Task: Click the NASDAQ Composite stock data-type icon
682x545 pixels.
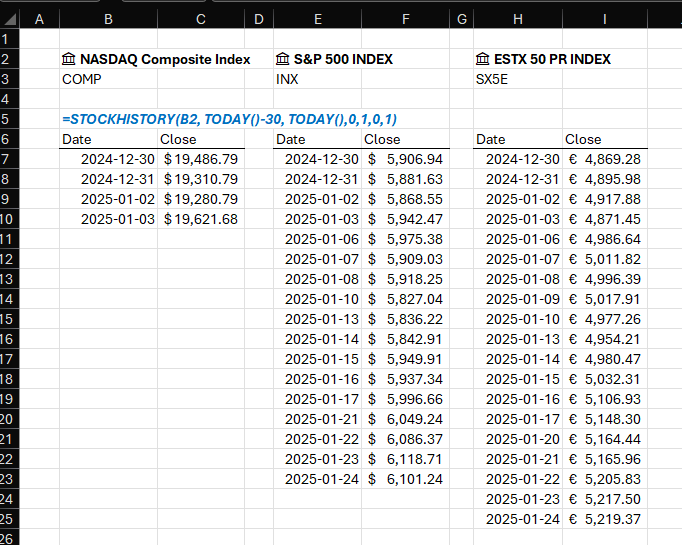Action: (69, 59)
